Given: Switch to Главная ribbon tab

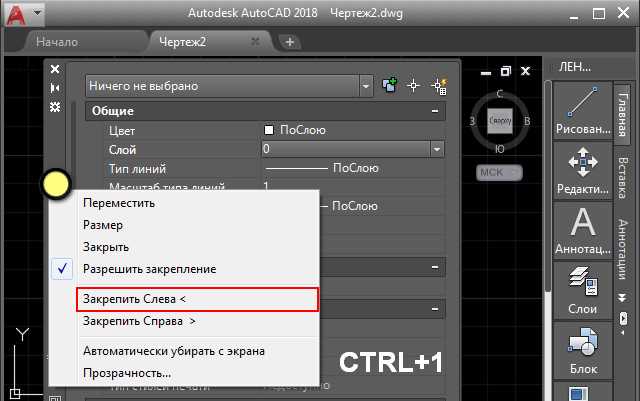Looking at the screenshot, I should point(622,114).
